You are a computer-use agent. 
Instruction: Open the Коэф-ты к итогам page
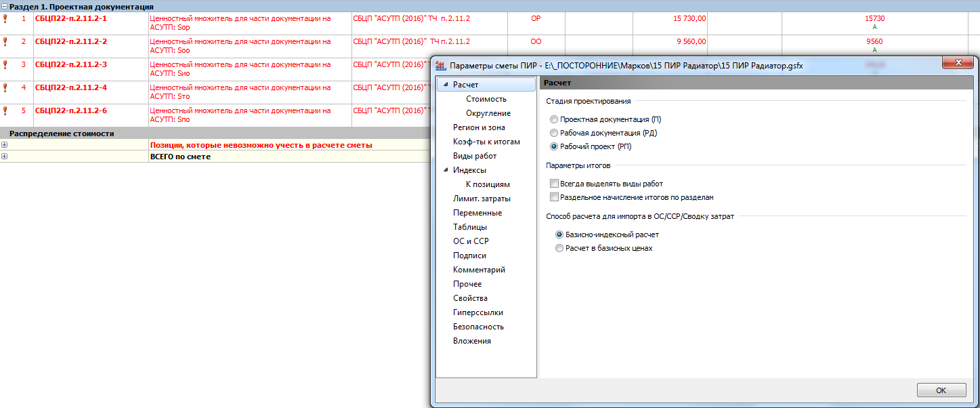(x=486, y=142)
